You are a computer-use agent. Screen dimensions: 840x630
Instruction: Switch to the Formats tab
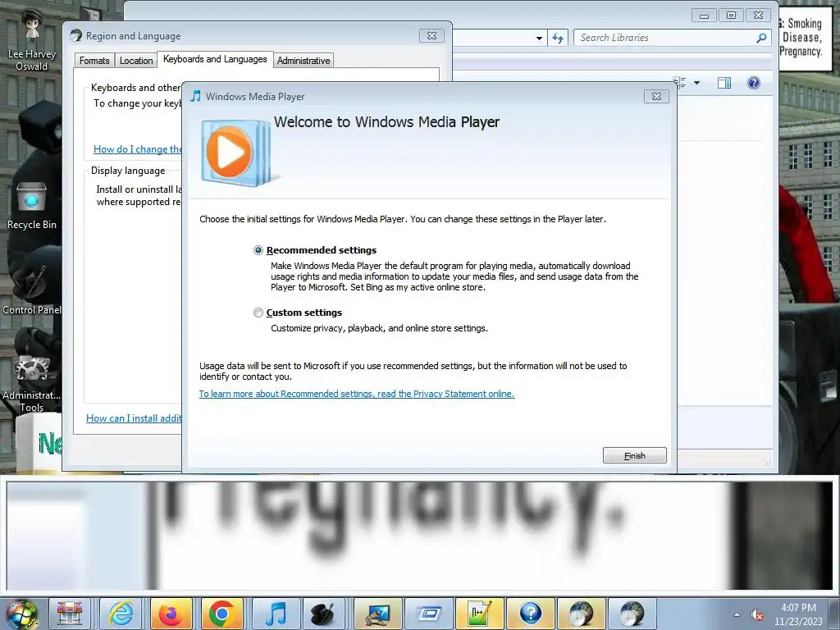tap(94, 61)
